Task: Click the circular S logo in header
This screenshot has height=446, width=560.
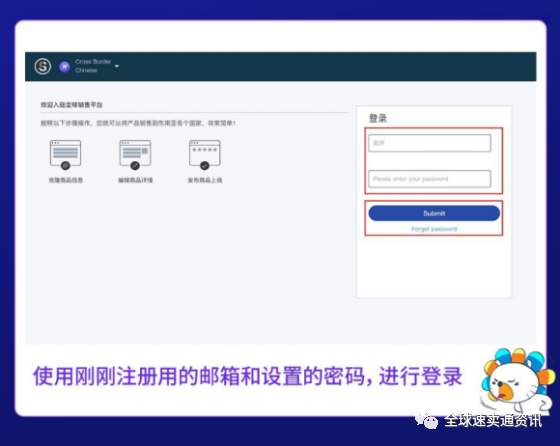Action: tap(42, 66)
